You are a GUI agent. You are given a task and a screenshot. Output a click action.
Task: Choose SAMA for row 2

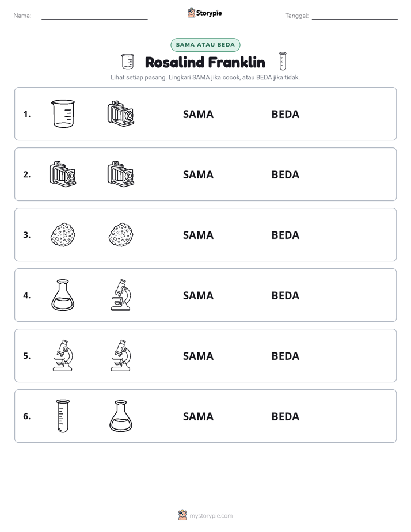[198, 174]
